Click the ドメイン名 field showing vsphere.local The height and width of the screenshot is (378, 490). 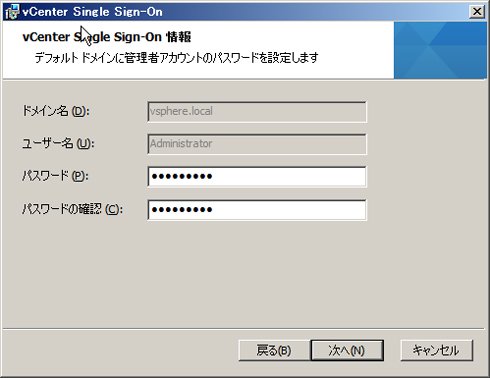click(257, 112)
